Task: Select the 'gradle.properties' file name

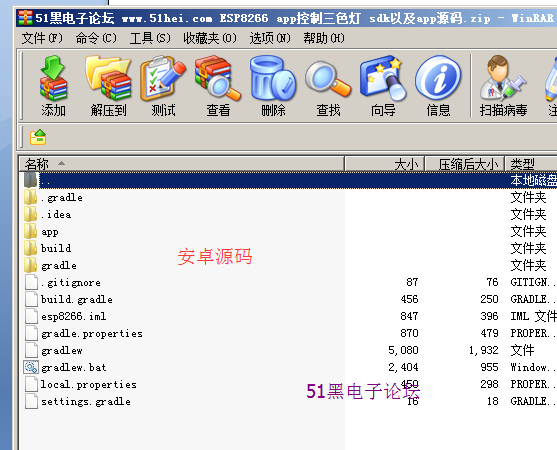Action: 92,334
